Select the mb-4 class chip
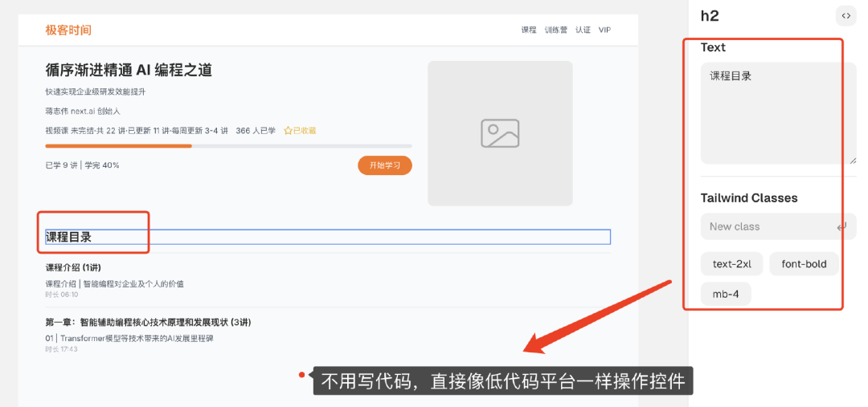Image resolution: width=868 pixels, height=407 pixels. (x=726, y=294)
